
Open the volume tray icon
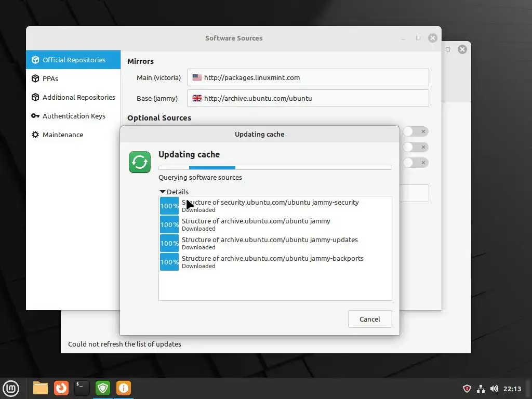(x=494, y=389)
